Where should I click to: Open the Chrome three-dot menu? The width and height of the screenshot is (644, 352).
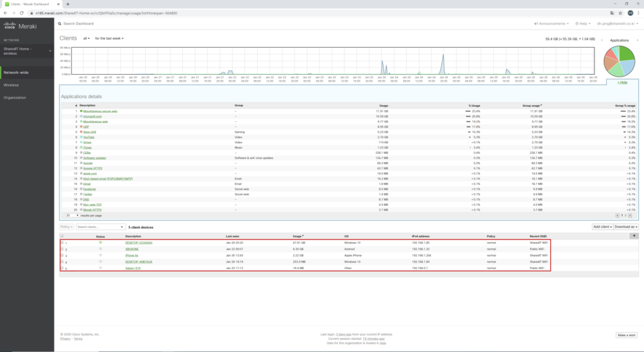coord(637,13)
